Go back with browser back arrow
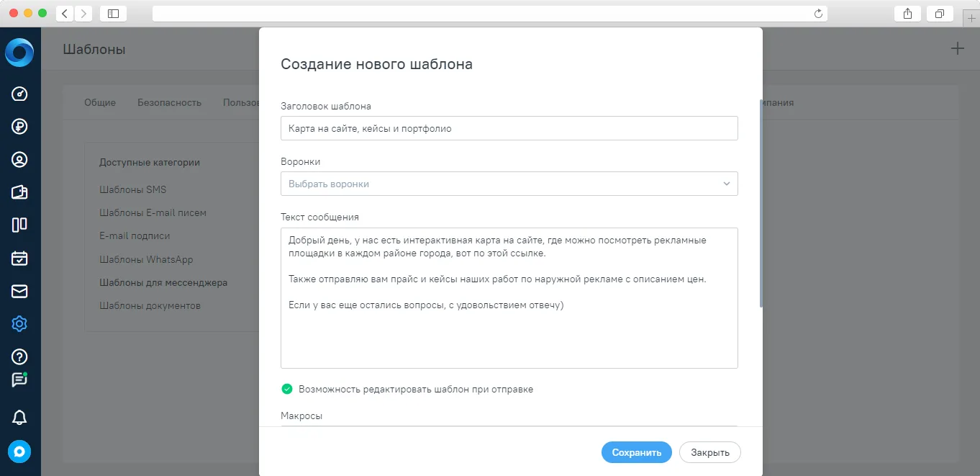 click(x=65, y=13)
